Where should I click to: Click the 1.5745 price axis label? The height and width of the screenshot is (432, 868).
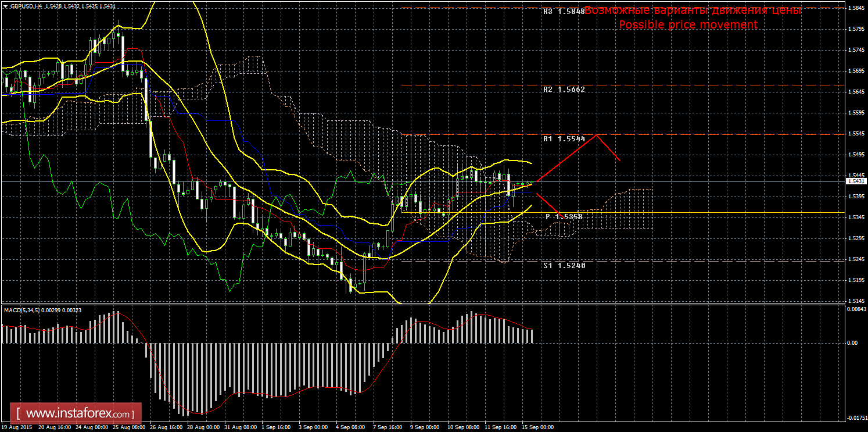[857, 50]
